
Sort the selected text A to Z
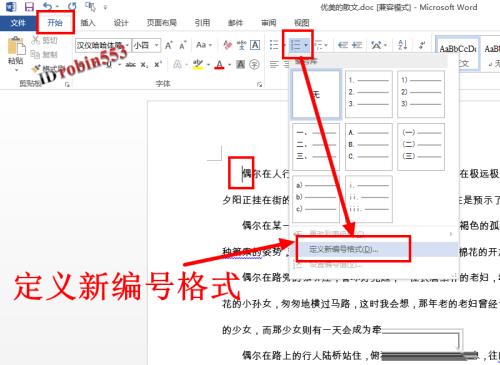click(x=403, y=45)
